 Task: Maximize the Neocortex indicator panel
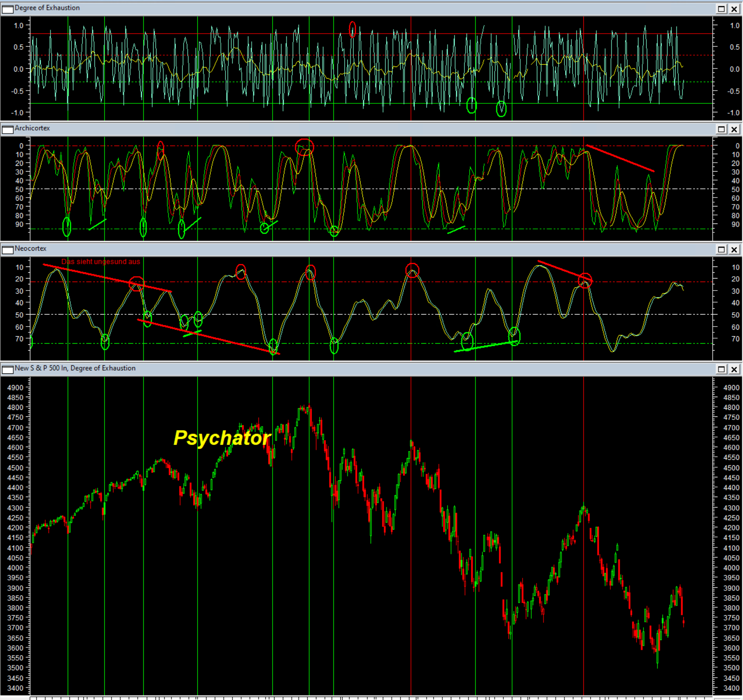[x=721, y=250]
